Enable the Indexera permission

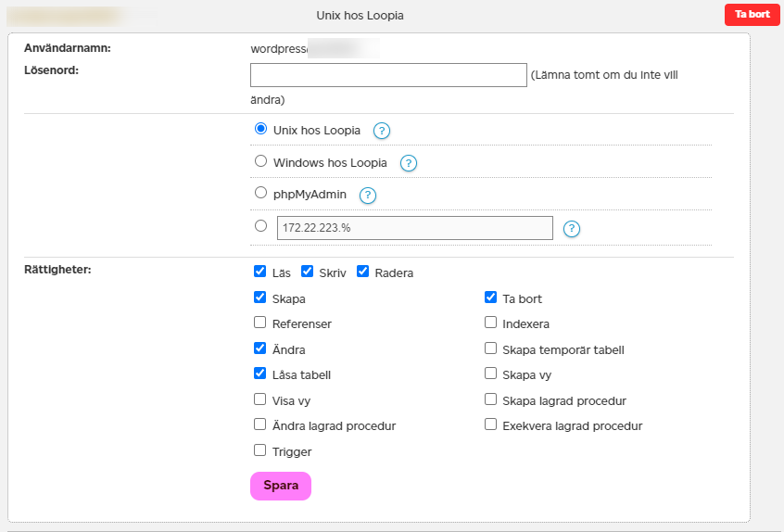(x=490, y=323)
